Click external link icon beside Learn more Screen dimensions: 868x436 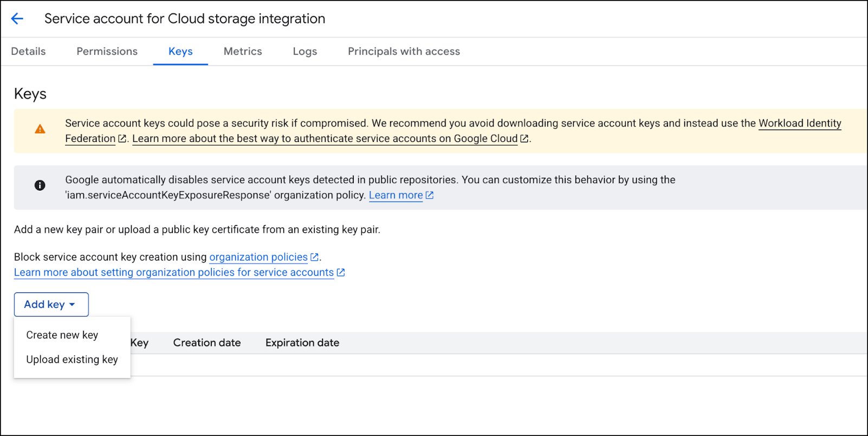tap(430, 196)
